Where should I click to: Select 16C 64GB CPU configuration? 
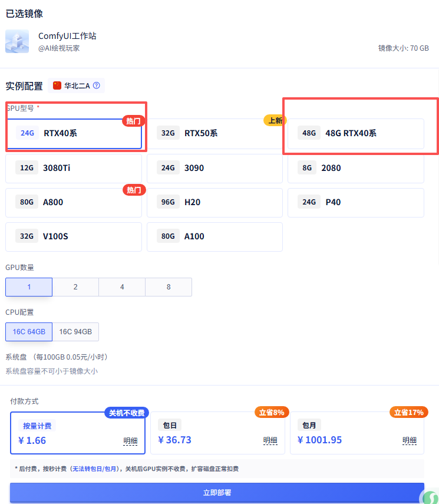tap(29, 332)
